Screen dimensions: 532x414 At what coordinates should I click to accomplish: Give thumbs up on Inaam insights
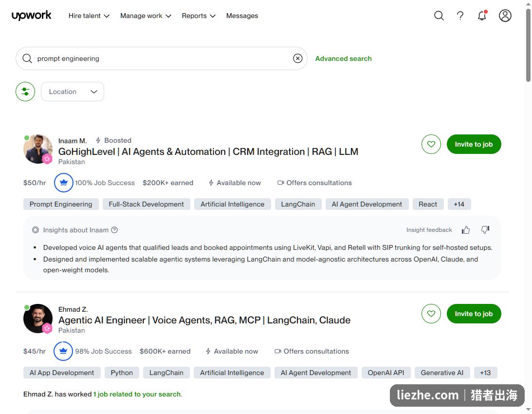(465, 230)
